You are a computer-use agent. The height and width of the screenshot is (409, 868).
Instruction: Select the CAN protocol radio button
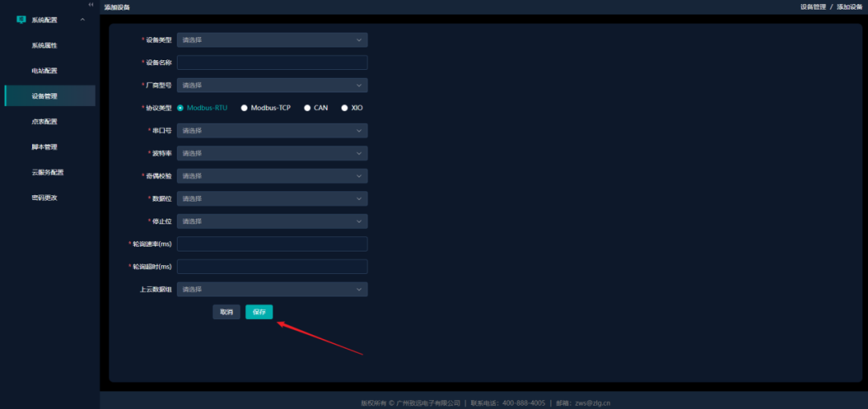pos(307,108)
